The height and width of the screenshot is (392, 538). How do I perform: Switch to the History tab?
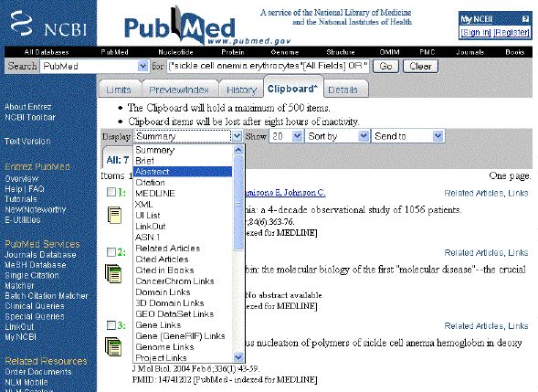[241, 90]
